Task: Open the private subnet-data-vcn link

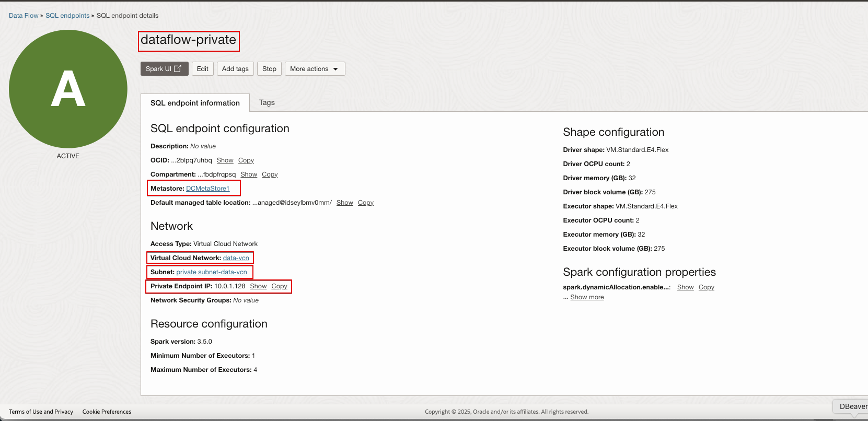Action: click(211, 272)
